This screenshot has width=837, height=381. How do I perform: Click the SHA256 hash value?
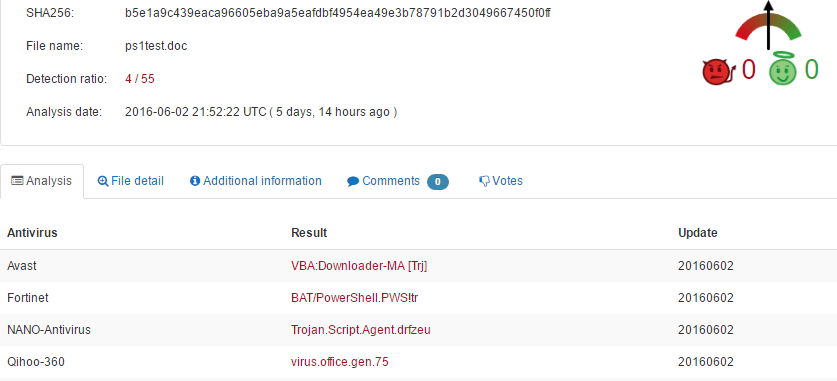(338, 13)
